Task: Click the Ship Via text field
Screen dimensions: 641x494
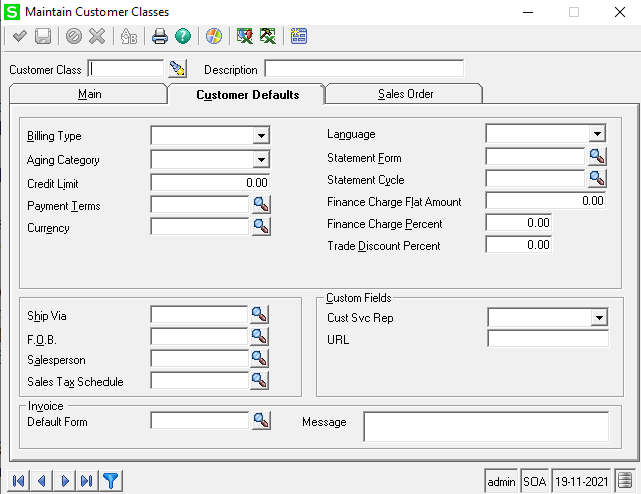Action: (199, 314)
